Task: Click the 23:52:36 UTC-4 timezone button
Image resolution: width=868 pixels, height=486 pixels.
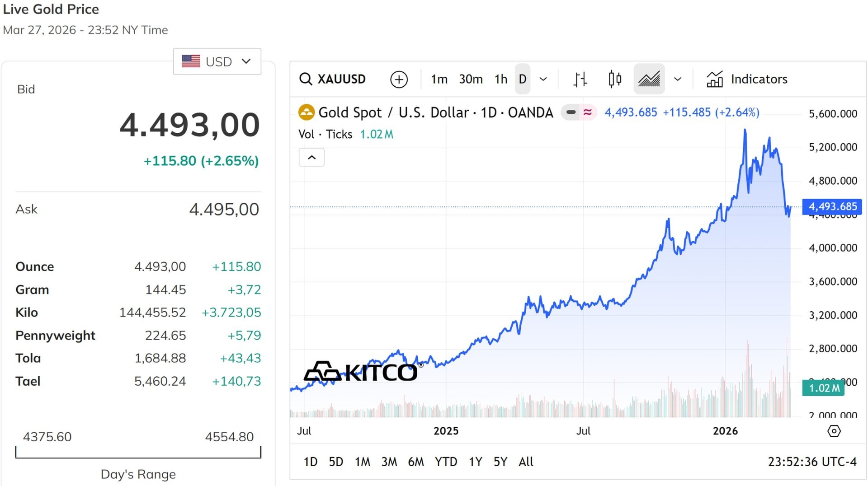Action: pyautogui.click(x=811, y=462)
